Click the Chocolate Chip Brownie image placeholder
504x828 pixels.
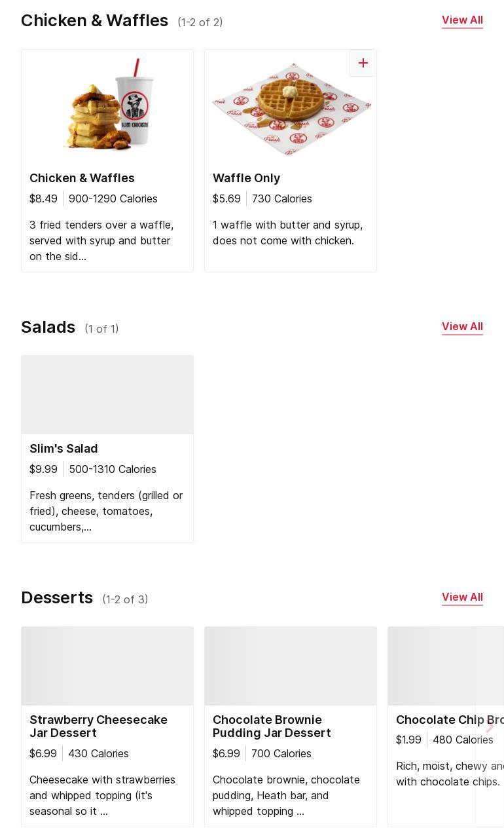click(x=432, y=666)
